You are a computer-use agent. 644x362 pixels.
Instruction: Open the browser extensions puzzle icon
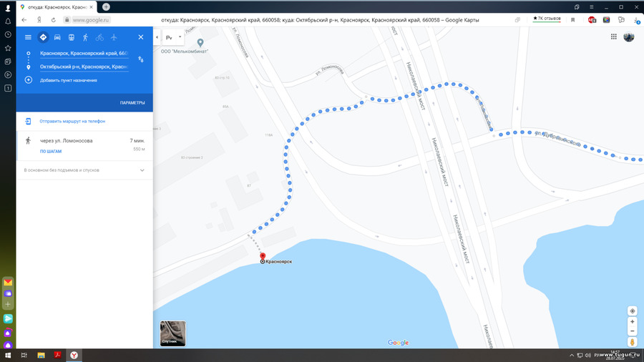tap(621, 20)
